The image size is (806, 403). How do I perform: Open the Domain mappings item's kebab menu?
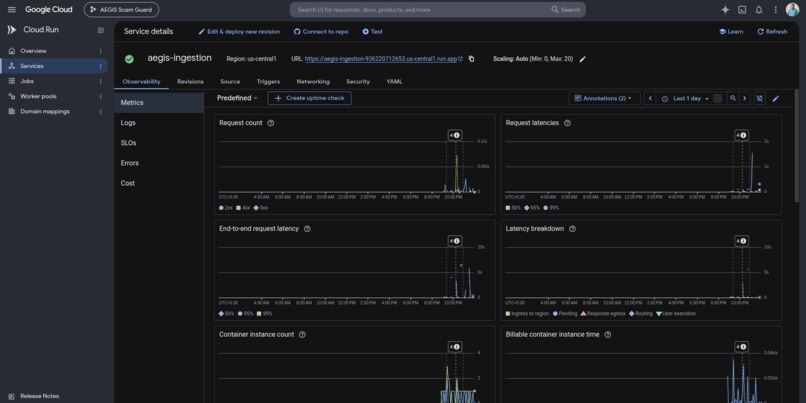pos(101,112)
